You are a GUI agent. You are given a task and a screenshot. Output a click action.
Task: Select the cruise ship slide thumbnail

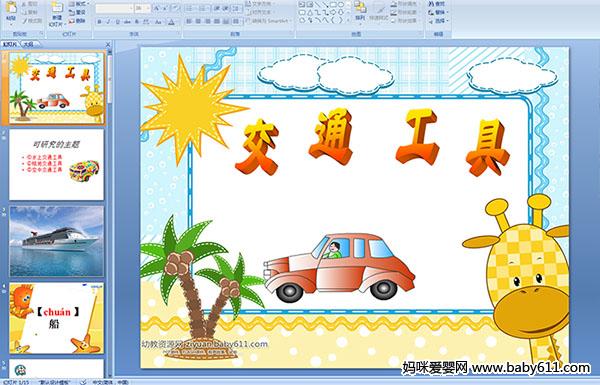coord(56,241)
